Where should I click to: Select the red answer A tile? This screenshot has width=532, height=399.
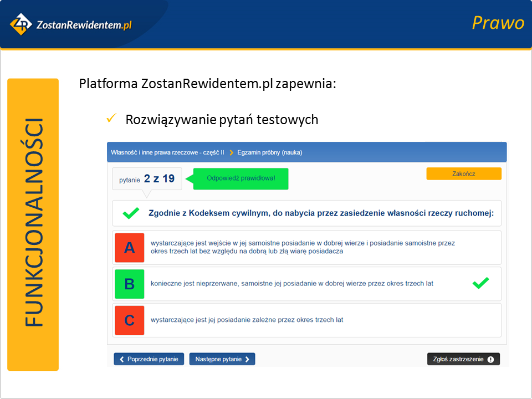coord(129,248)
